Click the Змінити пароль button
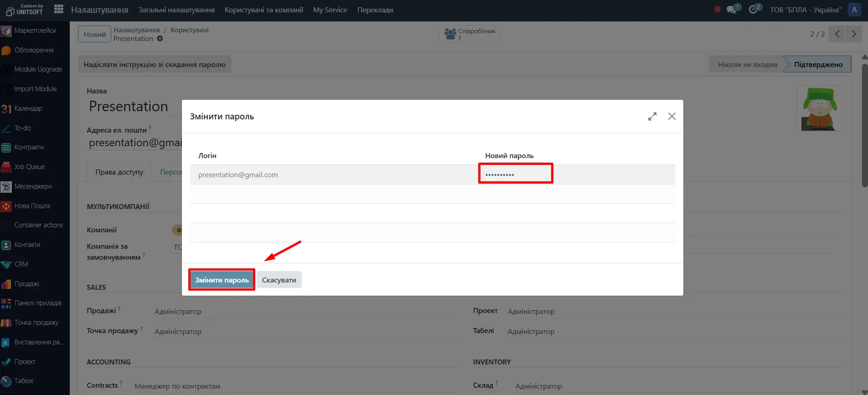The height and width of the screenshot is (395, 868). [x=222, y=280]
